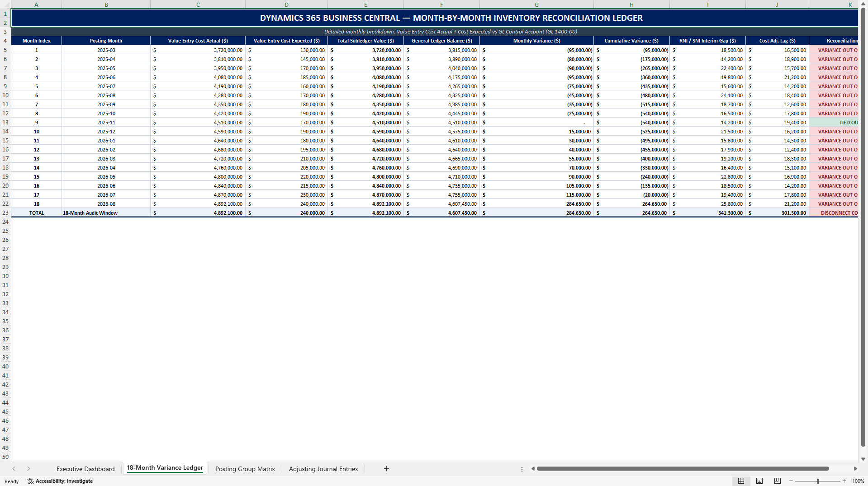Image resolution: width=868 pixels, height=486 pixels.
Task: Switch to Page Break Preview view
Action: tap(777, 481)
